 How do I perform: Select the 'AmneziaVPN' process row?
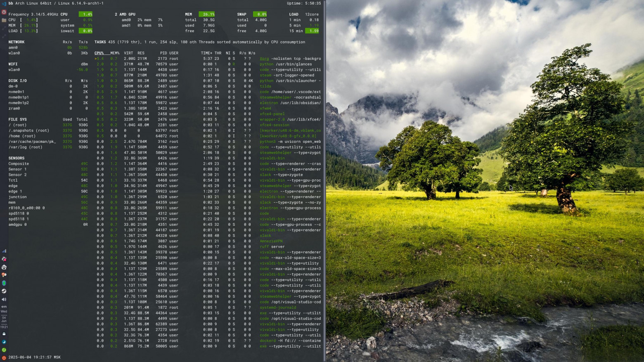point(208,241)
